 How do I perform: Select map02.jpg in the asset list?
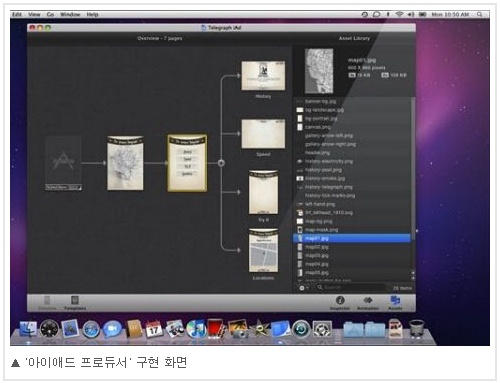[x=352, y=247]
